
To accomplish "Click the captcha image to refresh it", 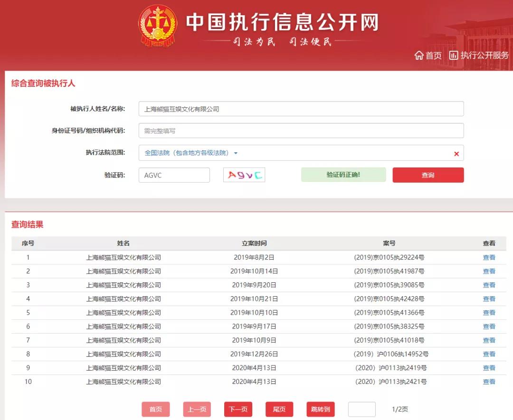I will [x=244, y=175].
